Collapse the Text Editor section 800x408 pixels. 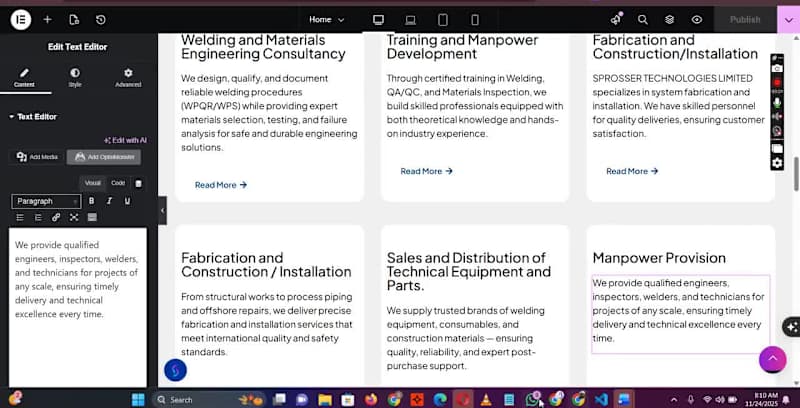tap(33, 117)
